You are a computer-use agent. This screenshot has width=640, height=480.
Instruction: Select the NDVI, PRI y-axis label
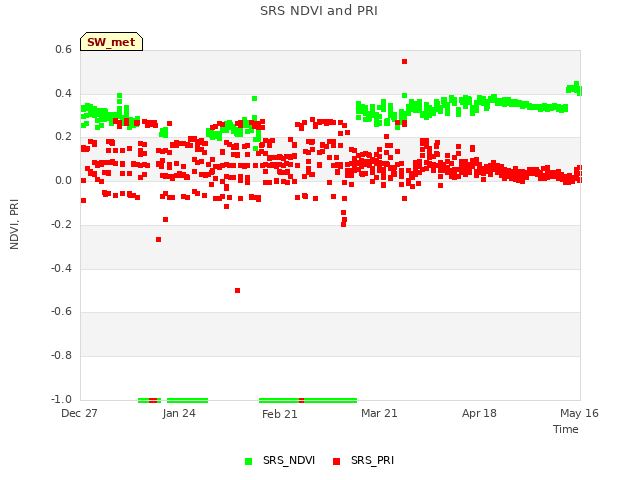14,224
